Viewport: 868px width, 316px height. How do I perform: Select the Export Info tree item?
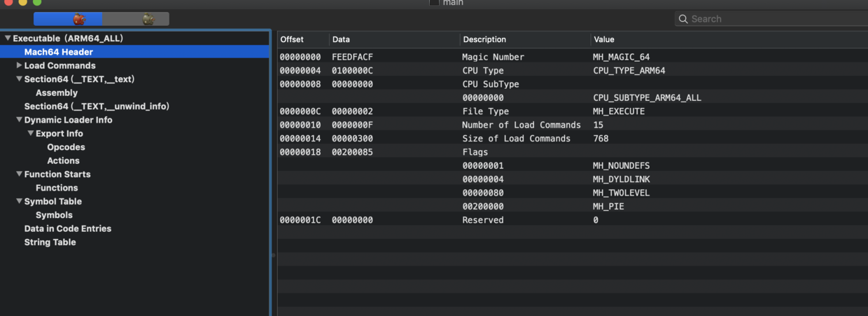click(x=59, y=133)
